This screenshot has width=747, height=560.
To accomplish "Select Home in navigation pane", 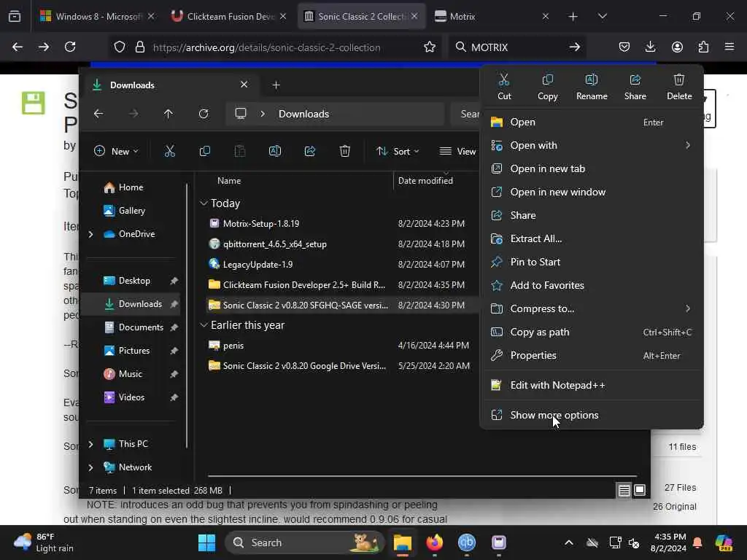I will [123, 187].
